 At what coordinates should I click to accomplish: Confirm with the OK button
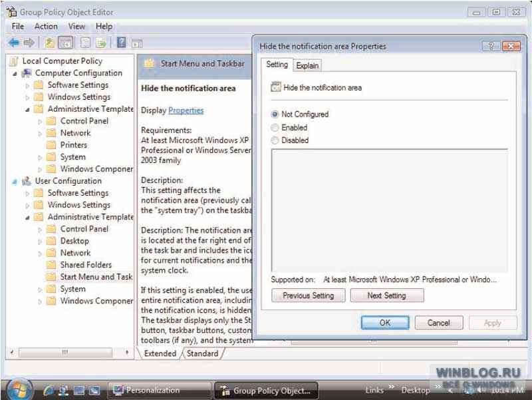(x=385, y=323)
